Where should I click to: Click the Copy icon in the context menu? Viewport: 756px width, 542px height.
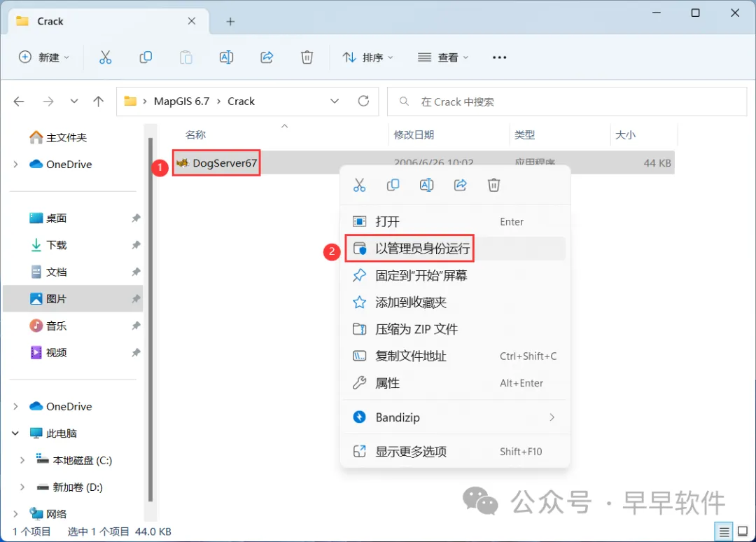[x=393, y=185]
